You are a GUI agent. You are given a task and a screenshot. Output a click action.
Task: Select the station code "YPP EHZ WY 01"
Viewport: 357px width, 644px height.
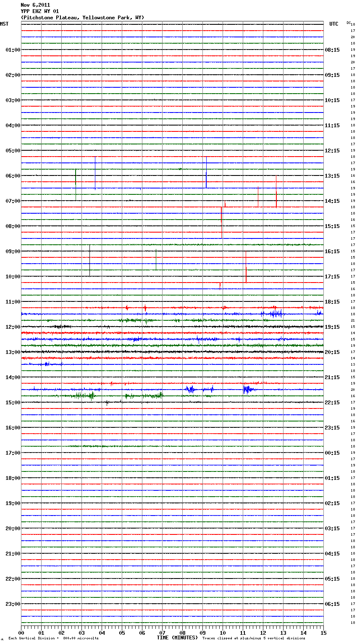tap(40, 11)
